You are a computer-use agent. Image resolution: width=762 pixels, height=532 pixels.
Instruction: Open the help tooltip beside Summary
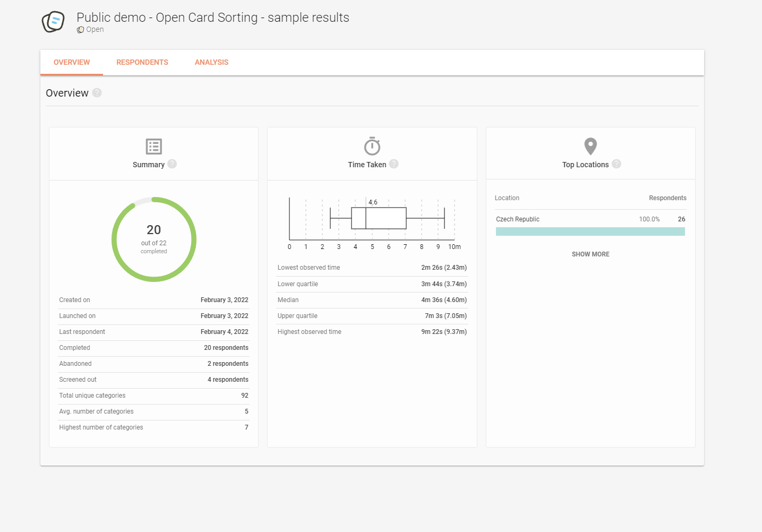[x=172, y=164]
